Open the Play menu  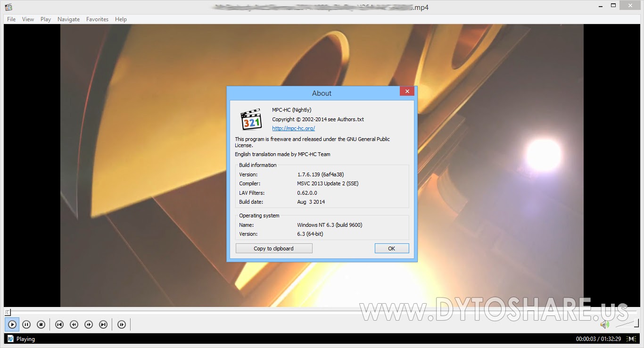coord(46,19)
